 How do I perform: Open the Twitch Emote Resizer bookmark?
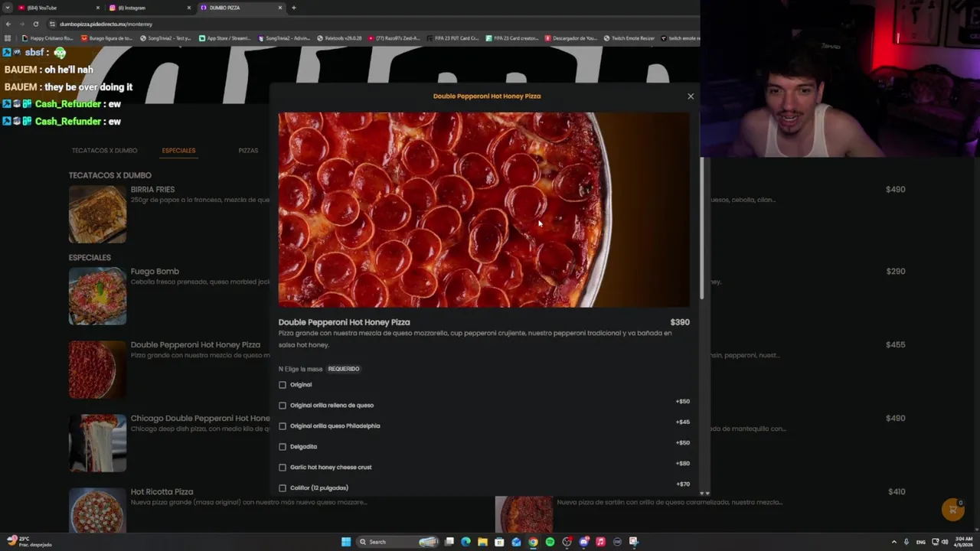click(629, 38)
